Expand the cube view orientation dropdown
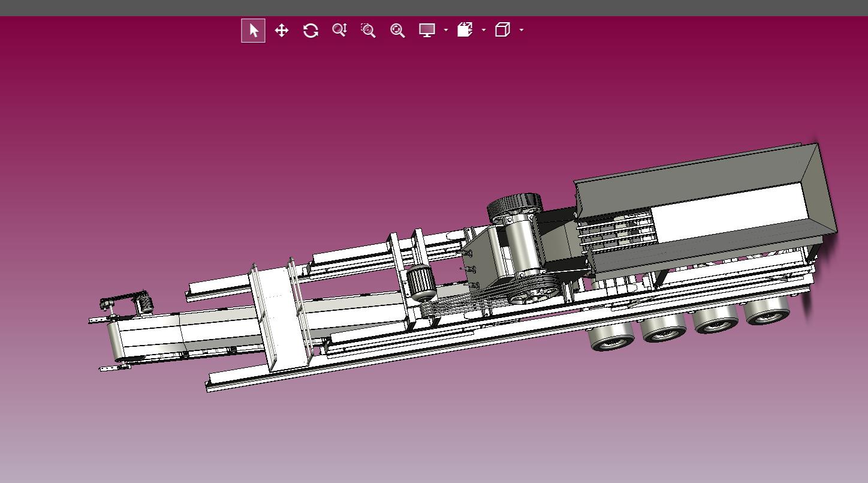 tap(522, 30)
